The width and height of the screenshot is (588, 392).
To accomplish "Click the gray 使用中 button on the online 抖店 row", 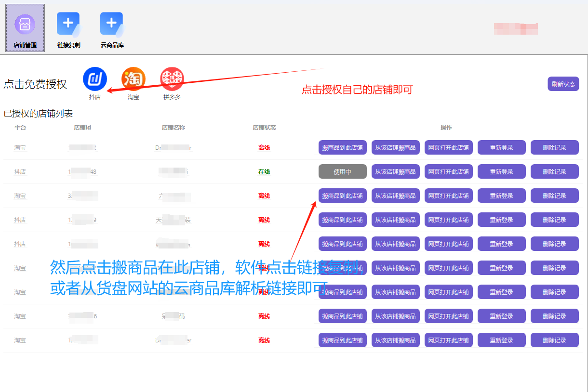I will point(343,171).
